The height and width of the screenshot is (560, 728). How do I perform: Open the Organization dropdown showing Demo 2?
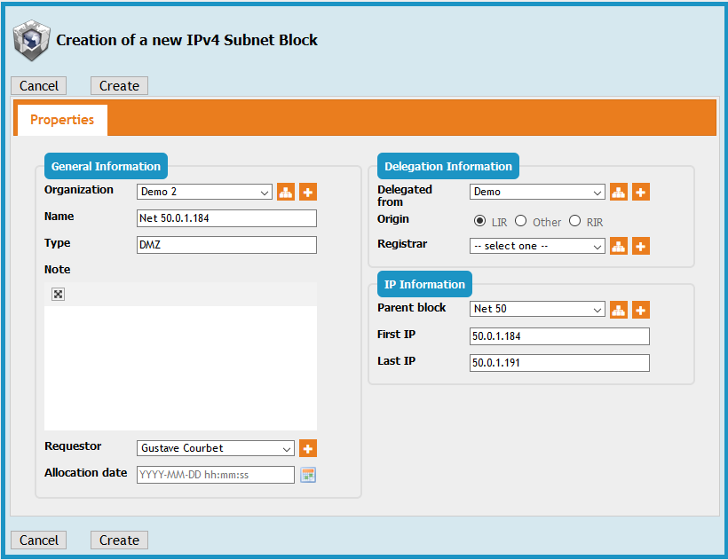click(205, 192)
